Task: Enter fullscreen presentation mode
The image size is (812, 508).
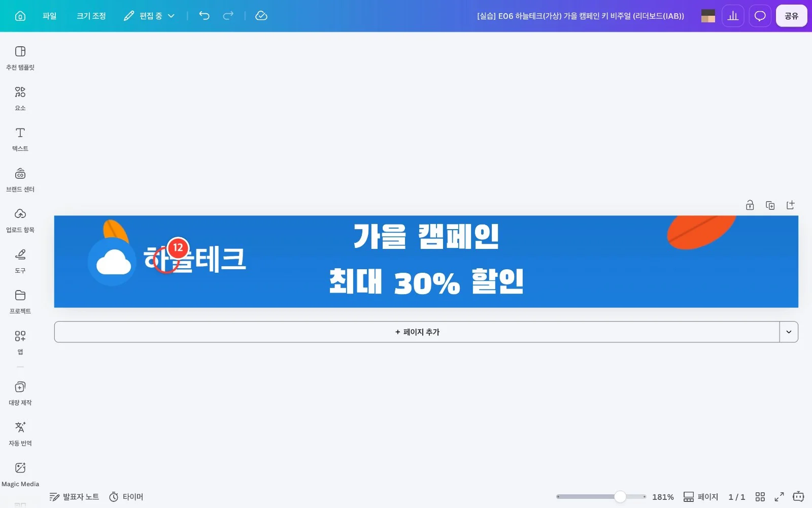Action: pyautogui.click(x=779, y=497)
